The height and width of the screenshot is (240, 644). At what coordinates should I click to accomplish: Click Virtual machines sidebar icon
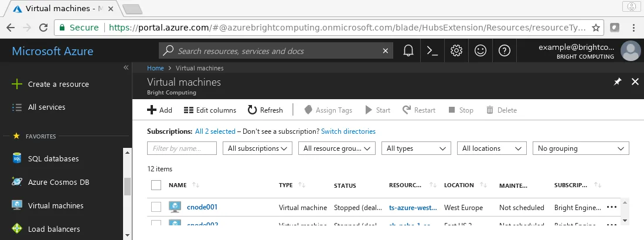point(17,205)
